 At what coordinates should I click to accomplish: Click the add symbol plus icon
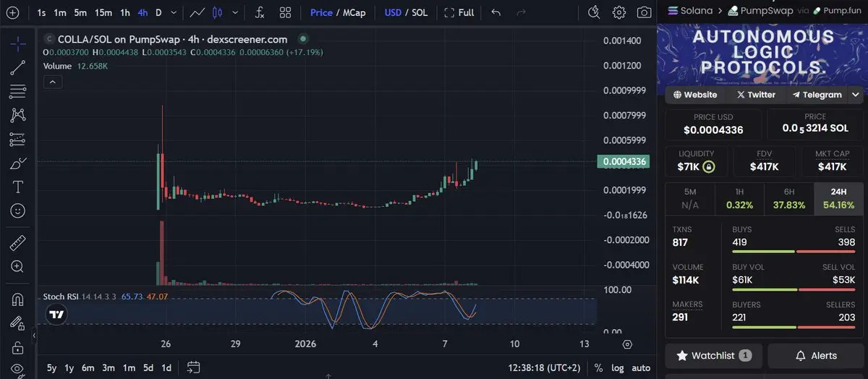(x=12, y=12)
